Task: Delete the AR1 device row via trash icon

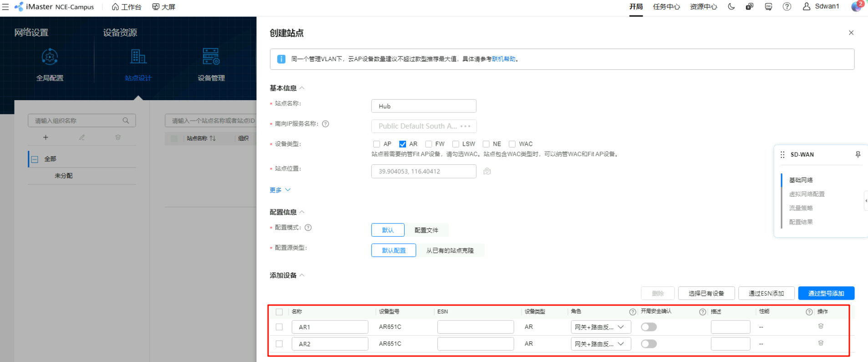Action: pos(821,326)
